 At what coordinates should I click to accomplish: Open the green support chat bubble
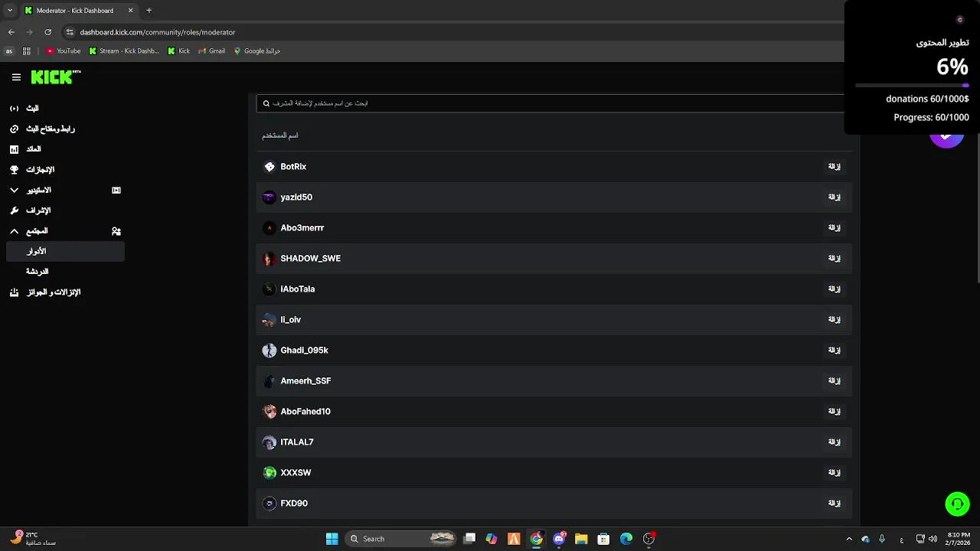(957, 504)
